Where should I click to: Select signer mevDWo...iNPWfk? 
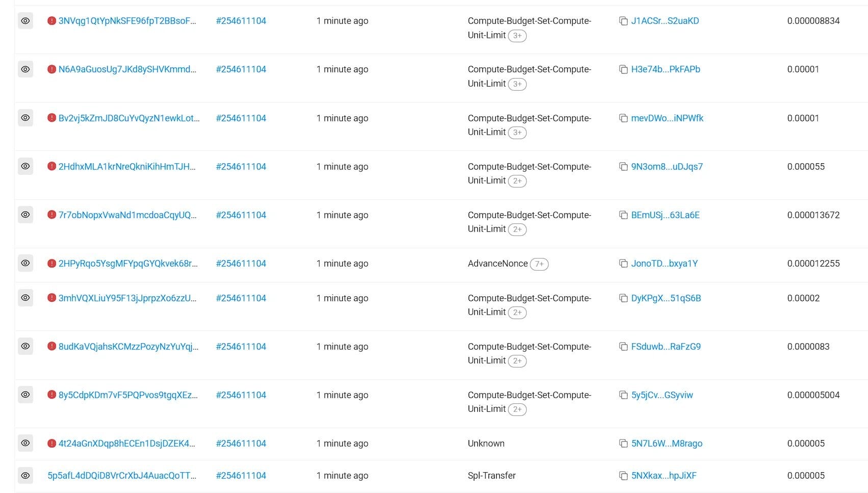(667, 118)
